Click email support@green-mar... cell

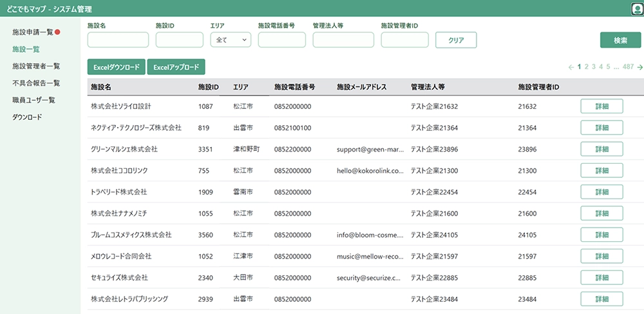coord(370,149)
